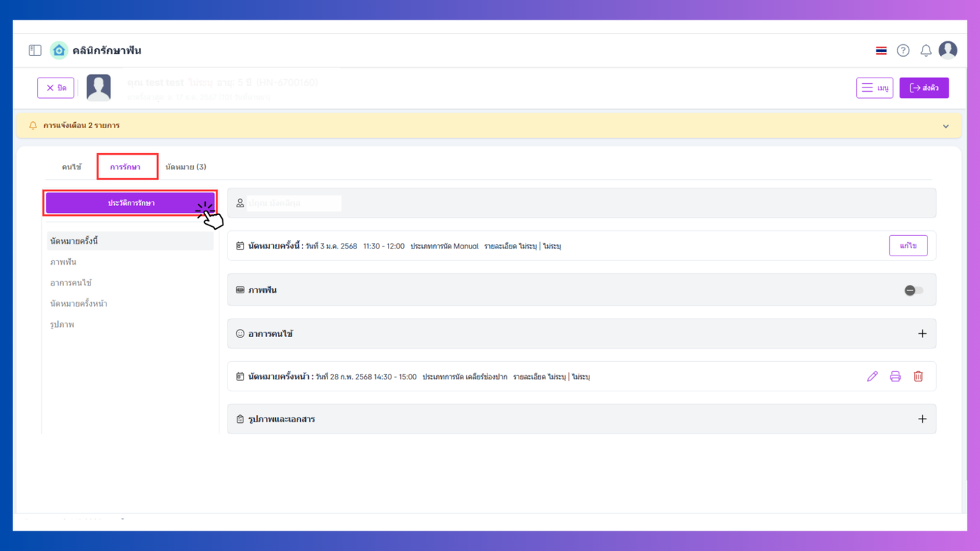The image size is (980, 551).
Task: Expand อาการคนไข้ section with plus
Action: pyautogui.click(x=922, y=334)
